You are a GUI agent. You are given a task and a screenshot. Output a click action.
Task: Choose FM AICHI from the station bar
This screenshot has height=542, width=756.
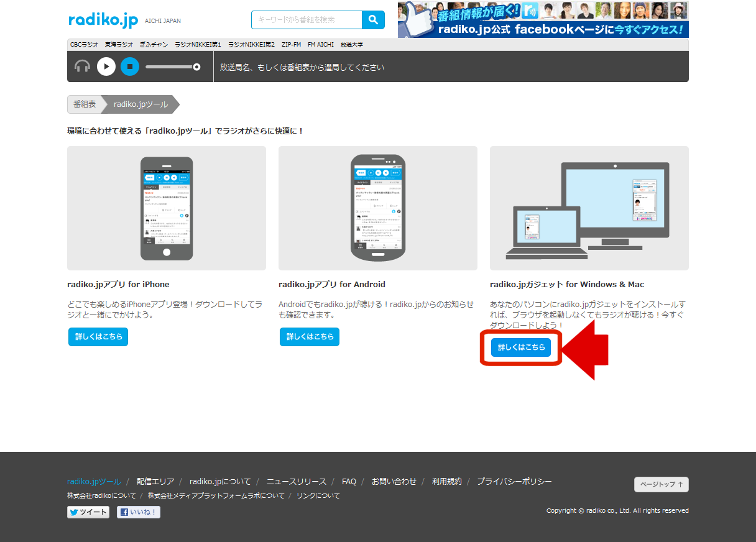pyautogui.click(x=321, y=45)
